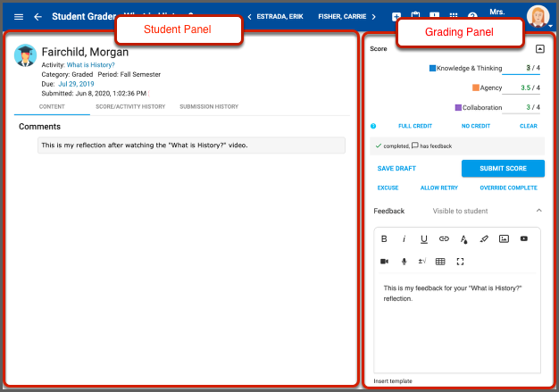Open the What is History? activity link
Viewport: 559px width, 392px height.
click(91, 64)
